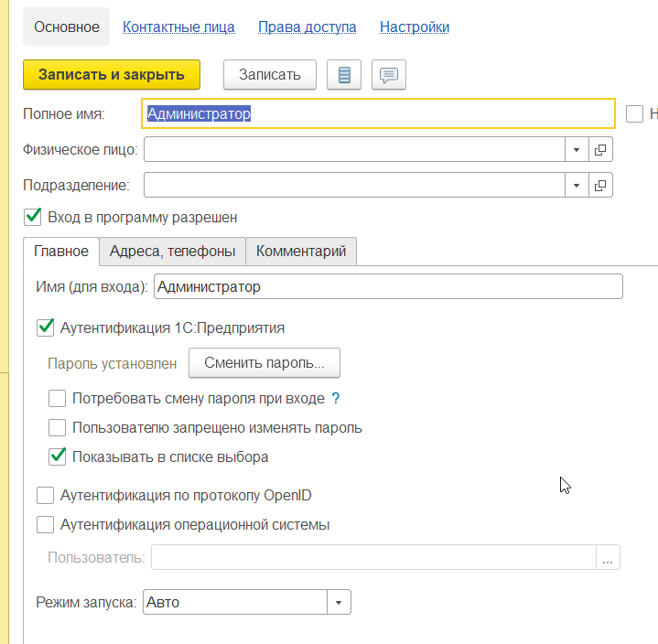Click the Сменить пароль... button

point(264,363)
